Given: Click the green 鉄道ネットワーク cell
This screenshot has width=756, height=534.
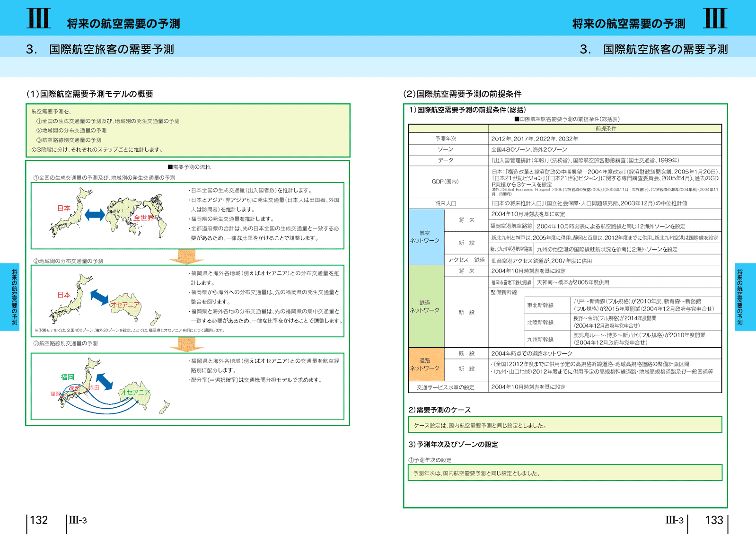Looking at the screenshot, I should click(x=426, y=306).
